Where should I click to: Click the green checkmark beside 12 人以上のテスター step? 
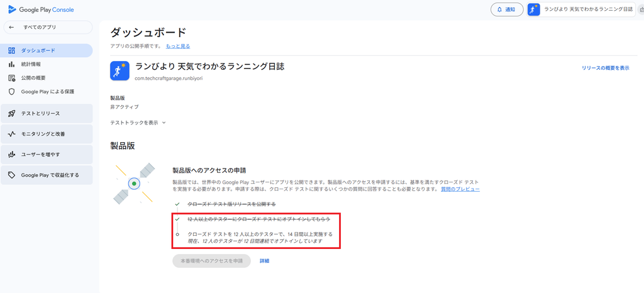pos(177,219)
